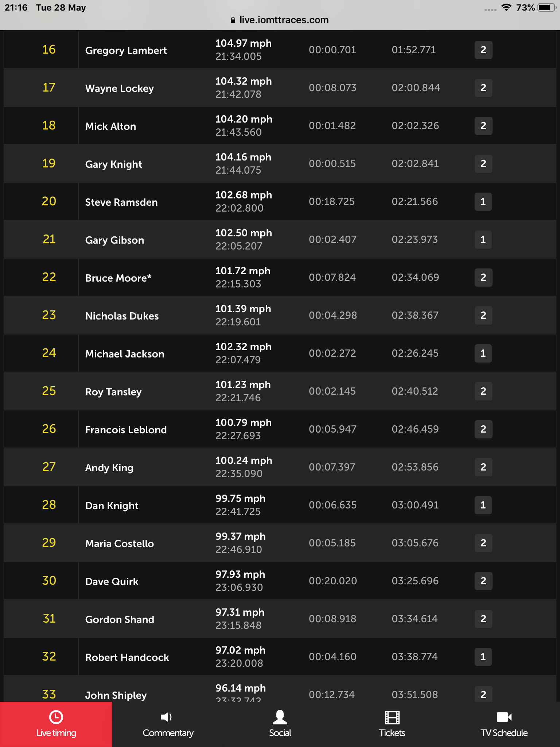
Task: Tap the padlock icon in the address bar
Action: pos(233,20)
